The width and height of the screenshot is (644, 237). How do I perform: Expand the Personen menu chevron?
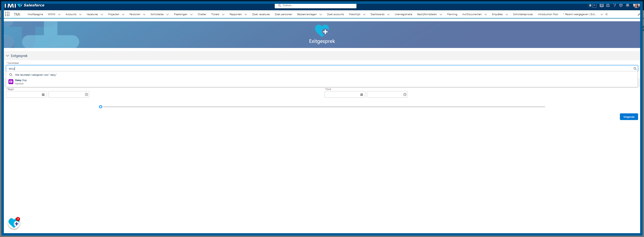144,14
